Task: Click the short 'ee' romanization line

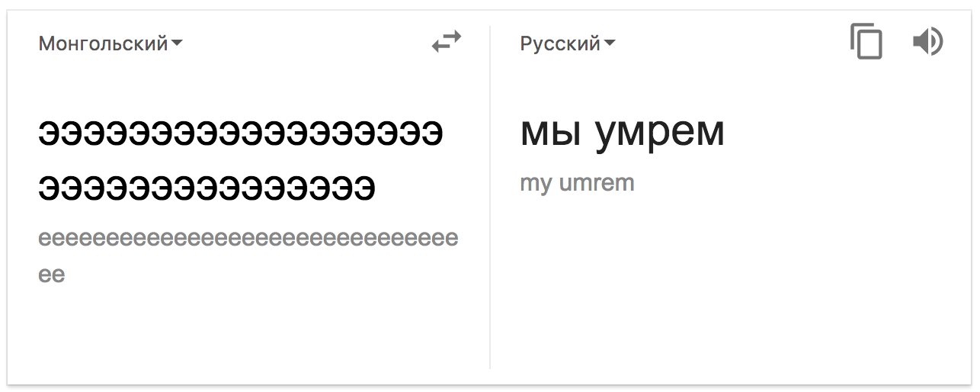Action: (52, 274)
